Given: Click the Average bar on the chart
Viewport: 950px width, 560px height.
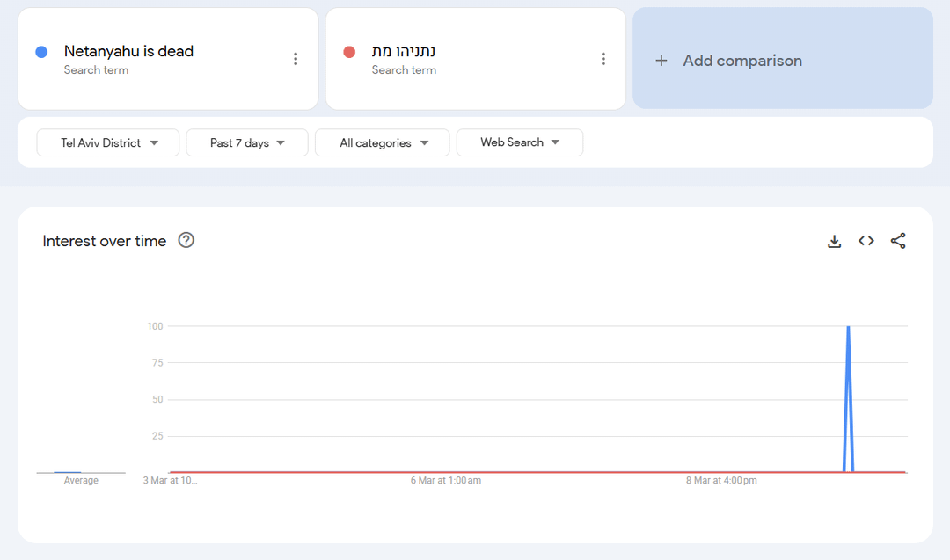Looking at the screenshot, I should pos(68,472).
